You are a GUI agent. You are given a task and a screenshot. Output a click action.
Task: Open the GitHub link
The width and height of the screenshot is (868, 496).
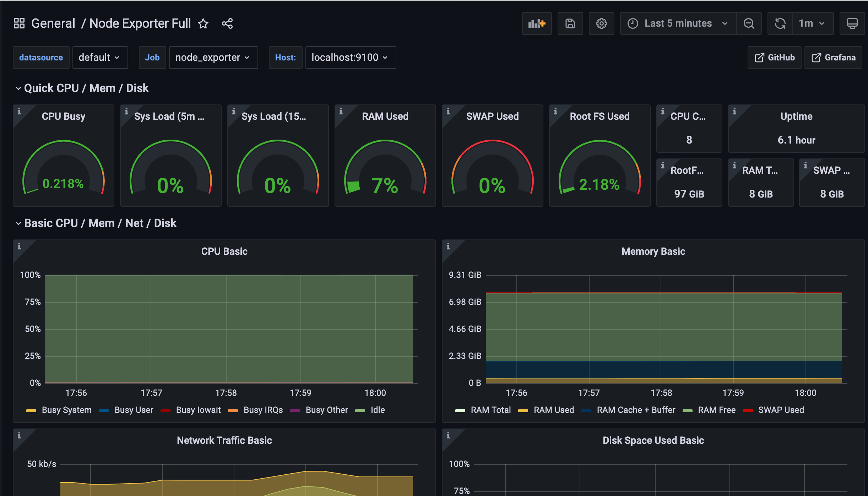click(774, 58)
